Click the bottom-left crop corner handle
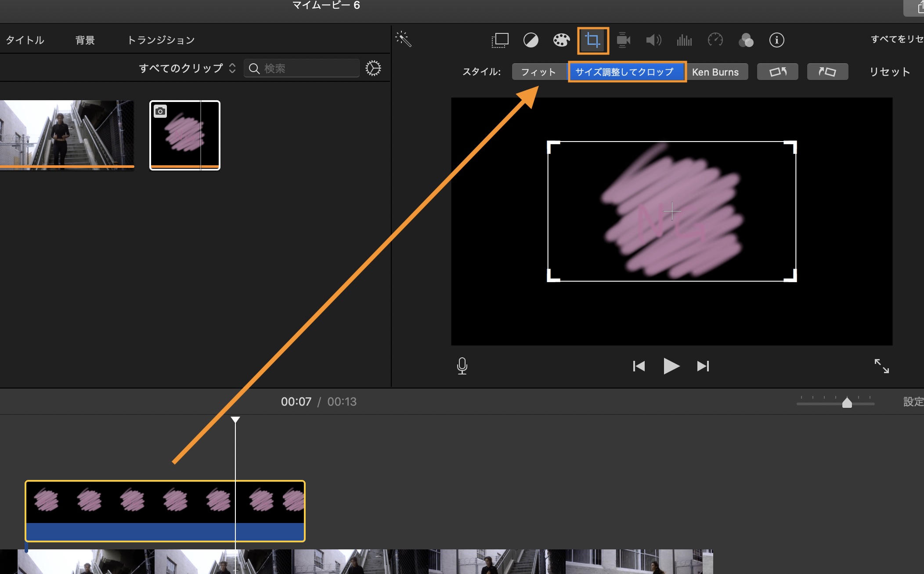 click(x=552, y=276)
